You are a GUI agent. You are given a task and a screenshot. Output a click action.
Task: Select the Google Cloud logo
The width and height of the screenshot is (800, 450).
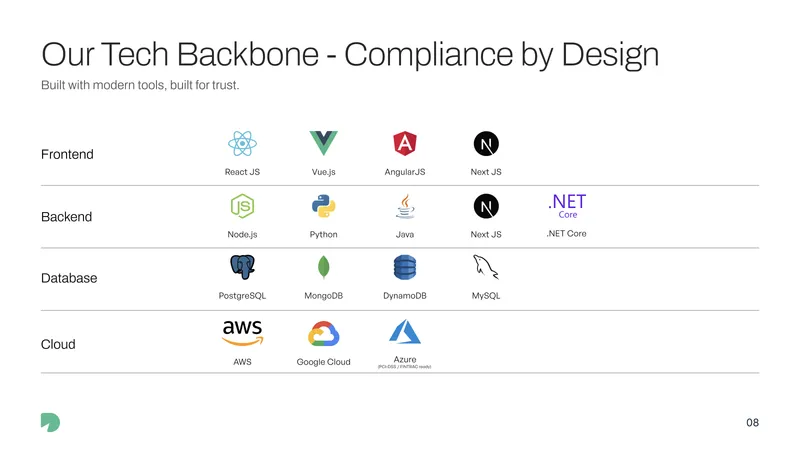pyautogui.click(x=323, y=334)
